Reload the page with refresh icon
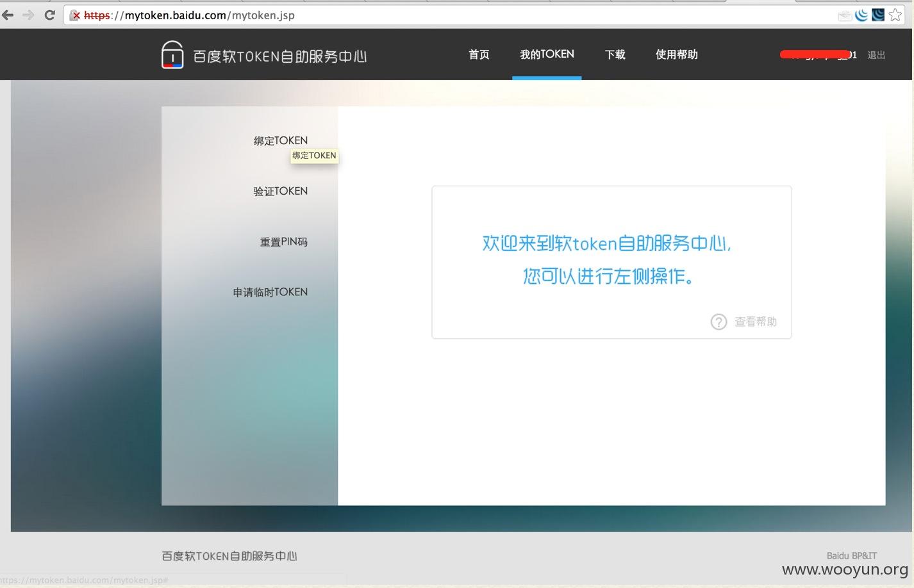 [49, 15]
